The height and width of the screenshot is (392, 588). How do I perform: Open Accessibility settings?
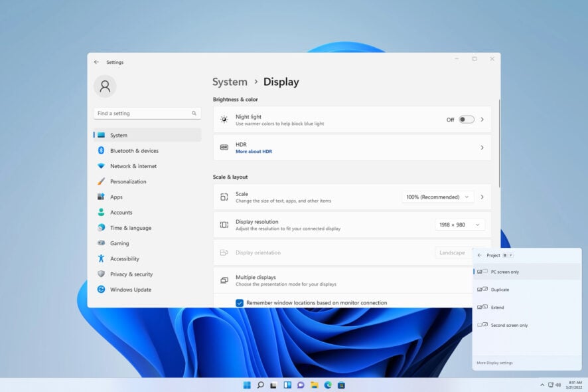point(147,258)
